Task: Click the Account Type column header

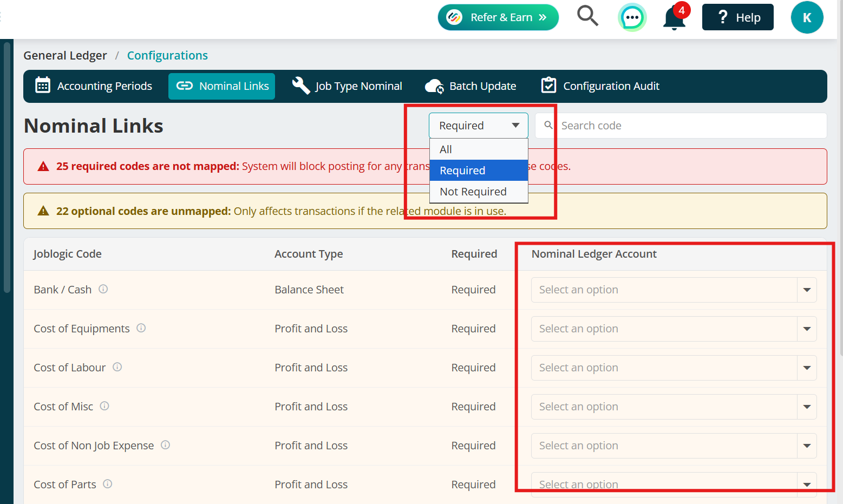Action: pos(309,254)
